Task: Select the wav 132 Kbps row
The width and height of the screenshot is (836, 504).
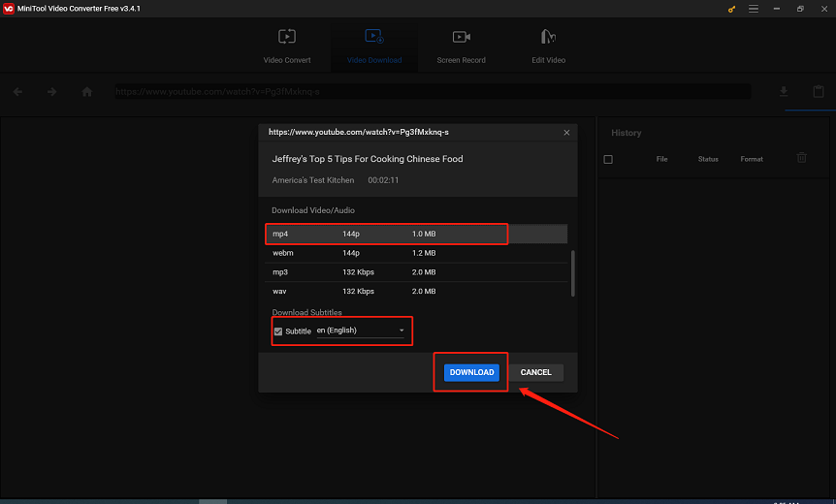Action: pos(416,292)
